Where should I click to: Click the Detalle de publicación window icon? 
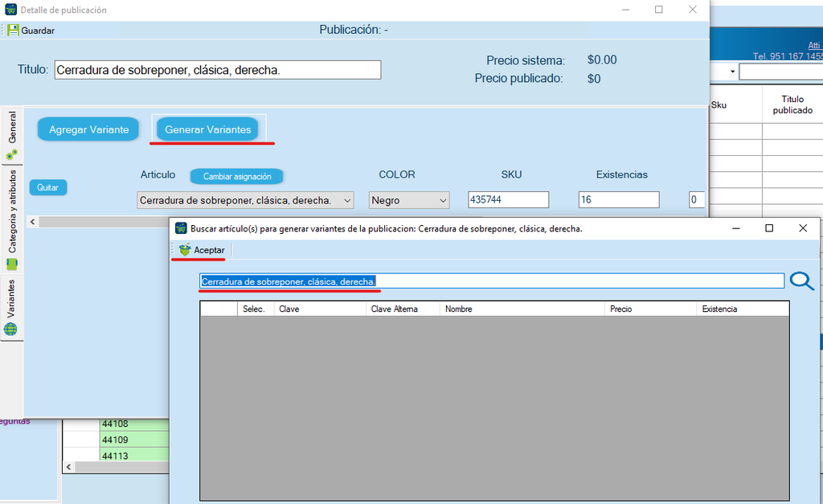10,10
